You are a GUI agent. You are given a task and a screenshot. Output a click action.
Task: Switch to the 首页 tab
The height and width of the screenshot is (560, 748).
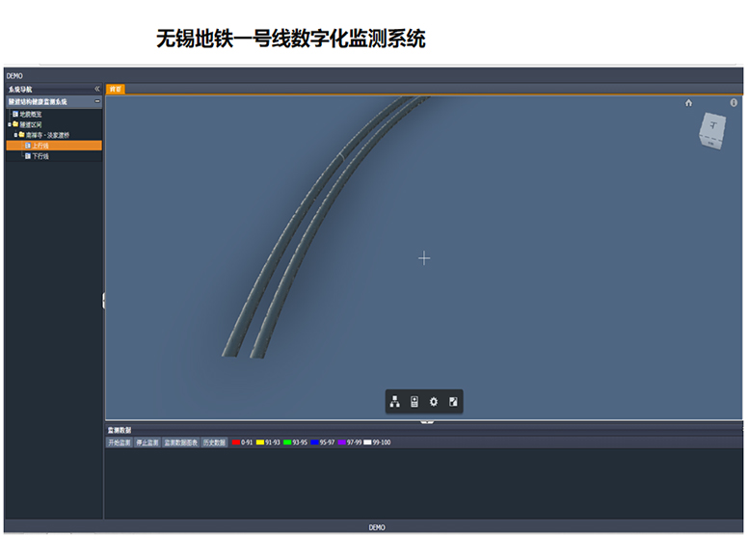click(115, 89)
